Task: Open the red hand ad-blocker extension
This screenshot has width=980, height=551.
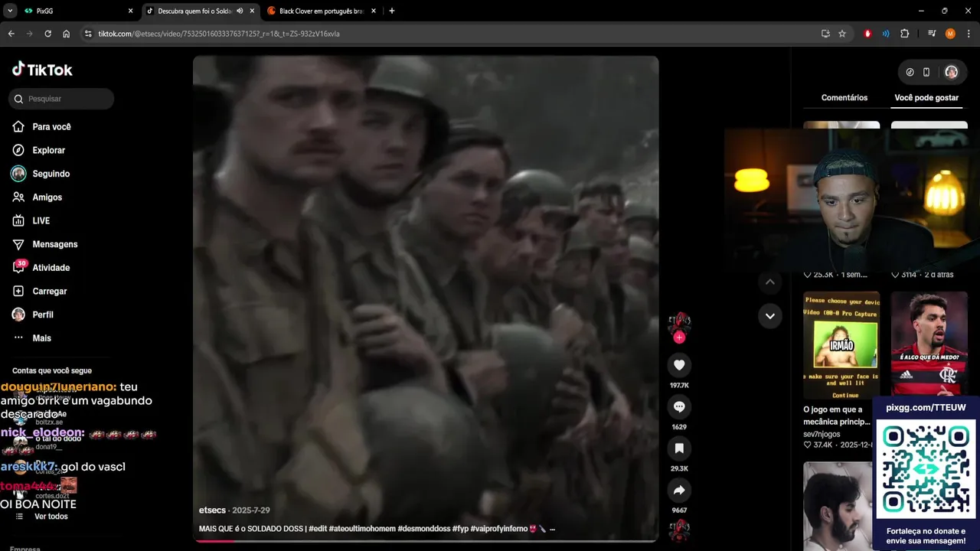Action: click(x=867, y=34)
